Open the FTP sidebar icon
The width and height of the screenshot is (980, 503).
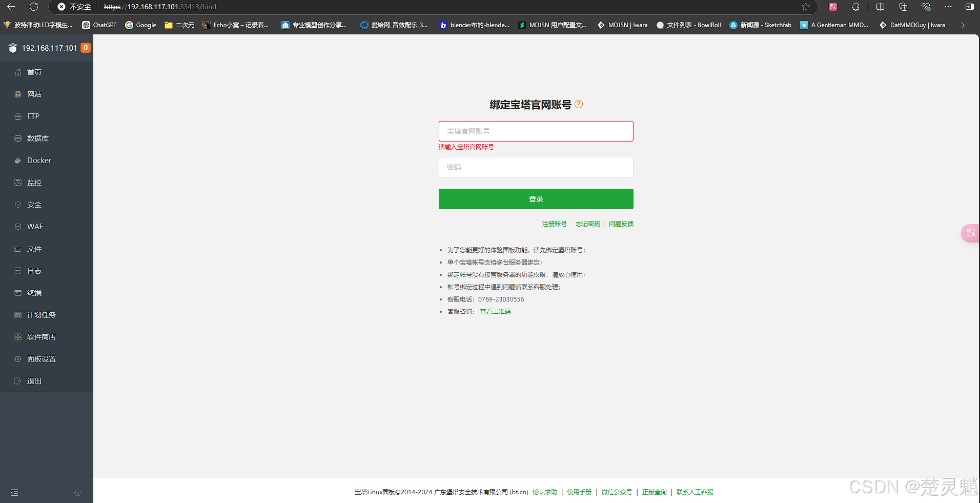(18, 116)
